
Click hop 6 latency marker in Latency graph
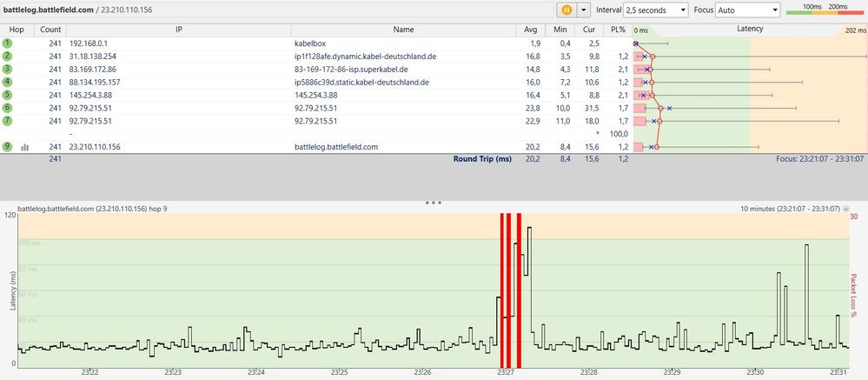(x=660, y=108)
